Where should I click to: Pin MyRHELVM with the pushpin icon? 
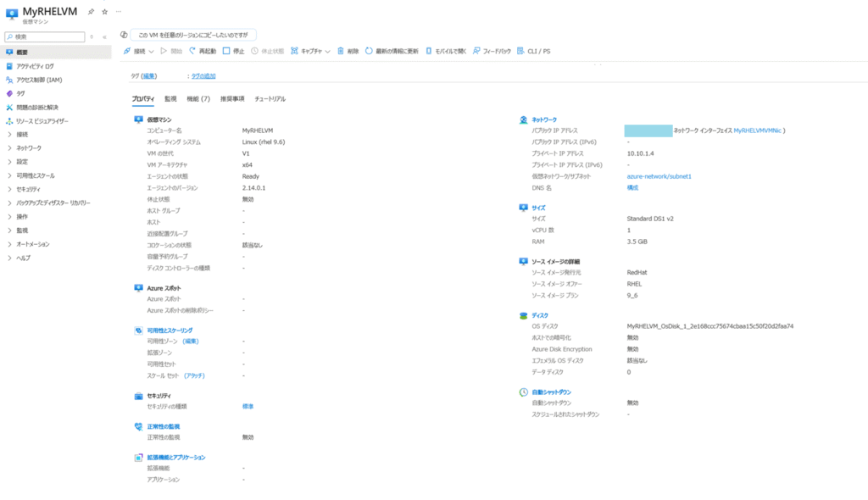(91, 12)
